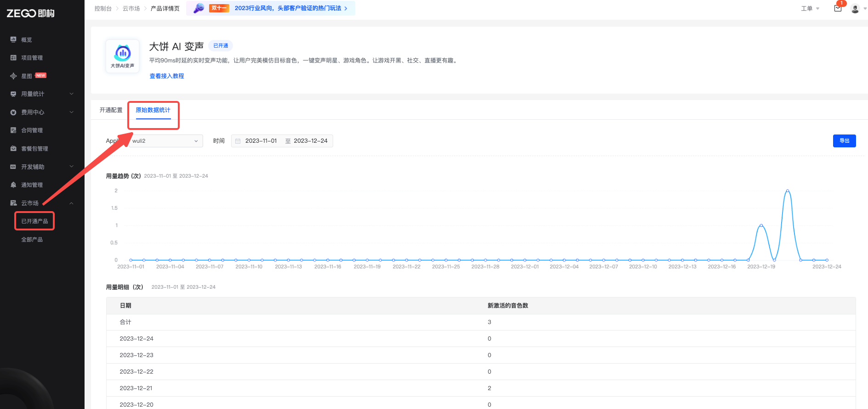The image size is (868, 409).
Task: Click the 双十一 banner tag
Action: 219,8
